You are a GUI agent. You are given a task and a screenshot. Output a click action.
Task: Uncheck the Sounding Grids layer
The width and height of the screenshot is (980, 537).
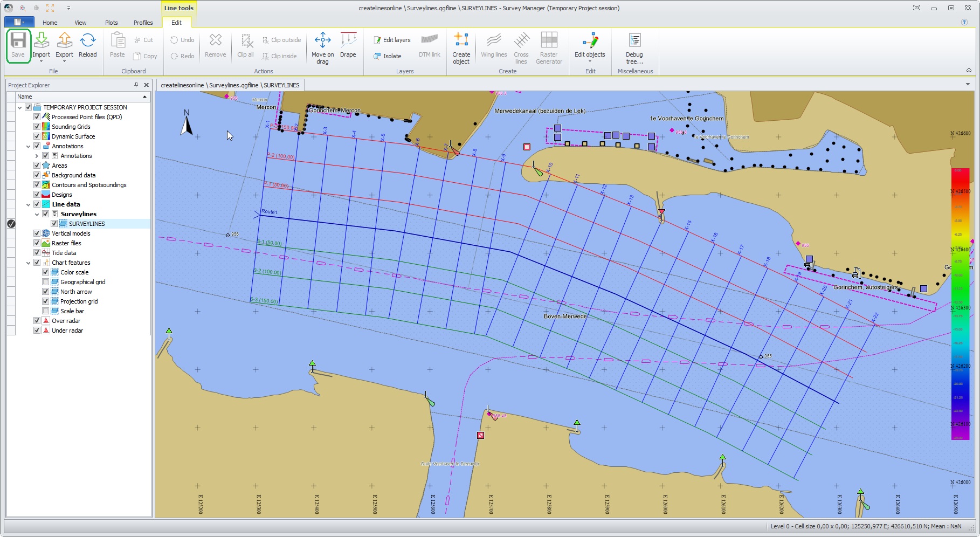pos(37,127)
